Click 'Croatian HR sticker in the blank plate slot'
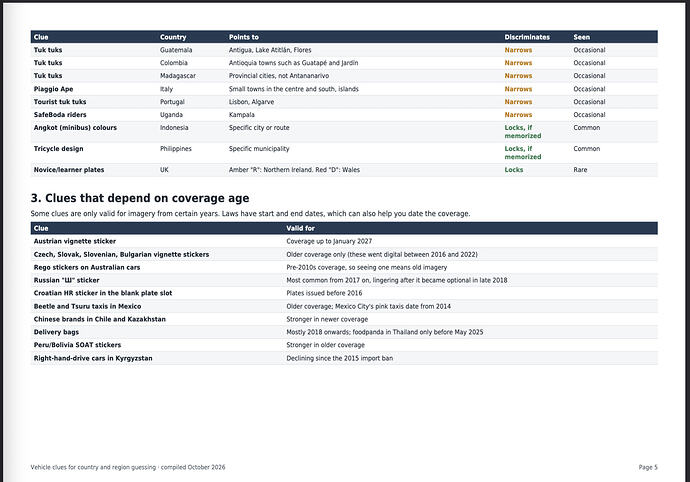This screenshot has height=482, width=690. tap(103, 293)
